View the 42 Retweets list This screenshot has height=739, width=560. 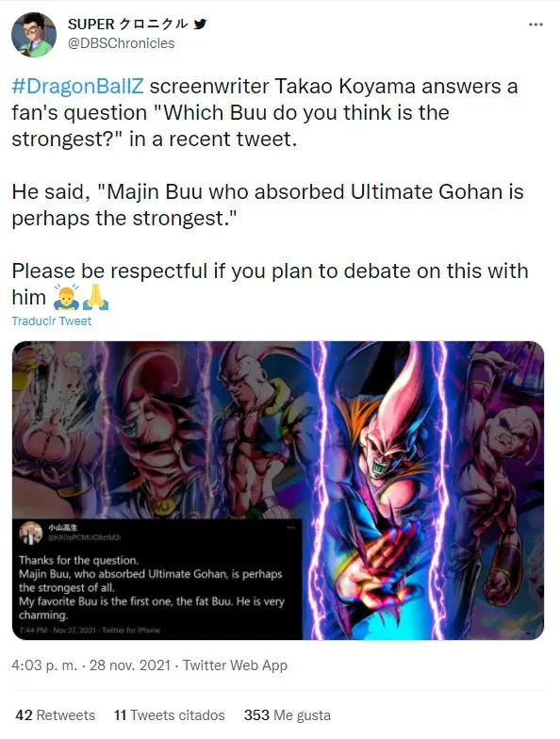(55, 714)
